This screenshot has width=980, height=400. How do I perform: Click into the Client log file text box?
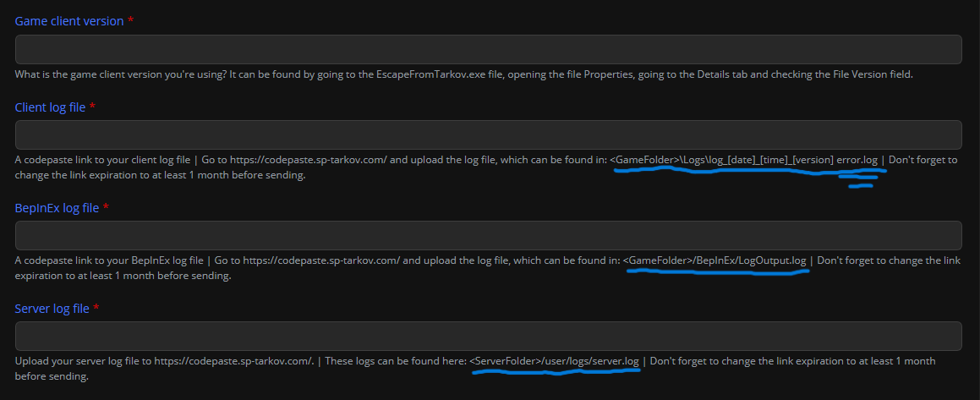coord(488,135)
